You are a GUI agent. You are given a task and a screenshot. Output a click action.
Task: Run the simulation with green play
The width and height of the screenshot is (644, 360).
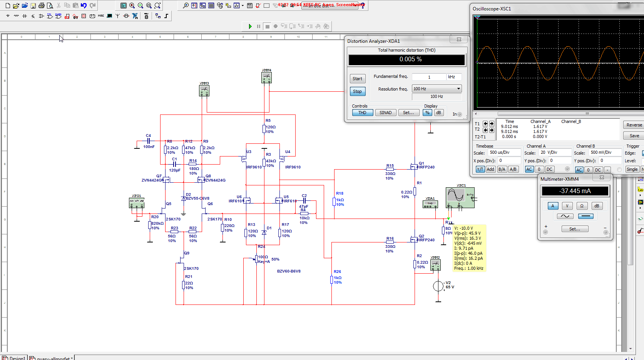pyautogui.click(x=250, y=26)
